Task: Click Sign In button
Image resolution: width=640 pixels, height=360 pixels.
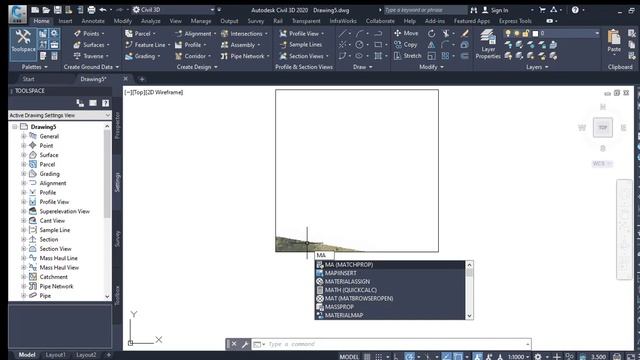Action: [x=495, y=10]
